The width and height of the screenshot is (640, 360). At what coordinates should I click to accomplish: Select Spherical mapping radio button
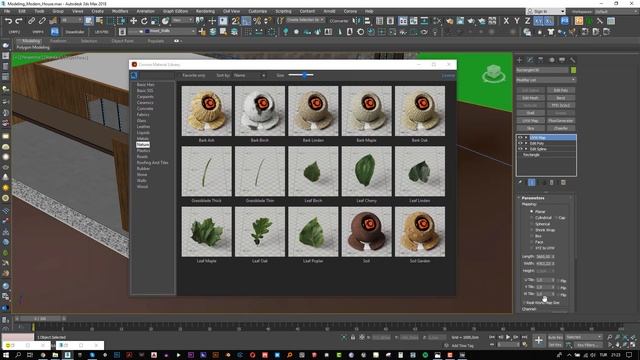click(x=531, y=224)
